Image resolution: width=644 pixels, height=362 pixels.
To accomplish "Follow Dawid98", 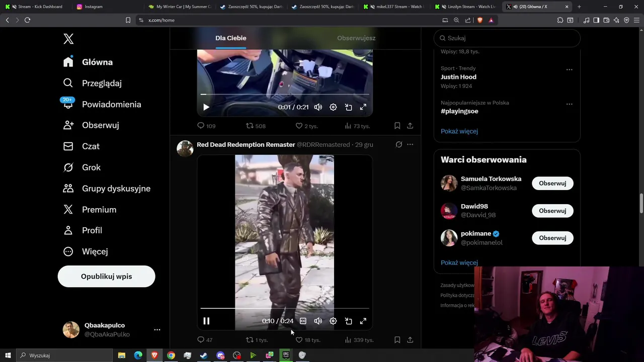I will tap(552, 211).
